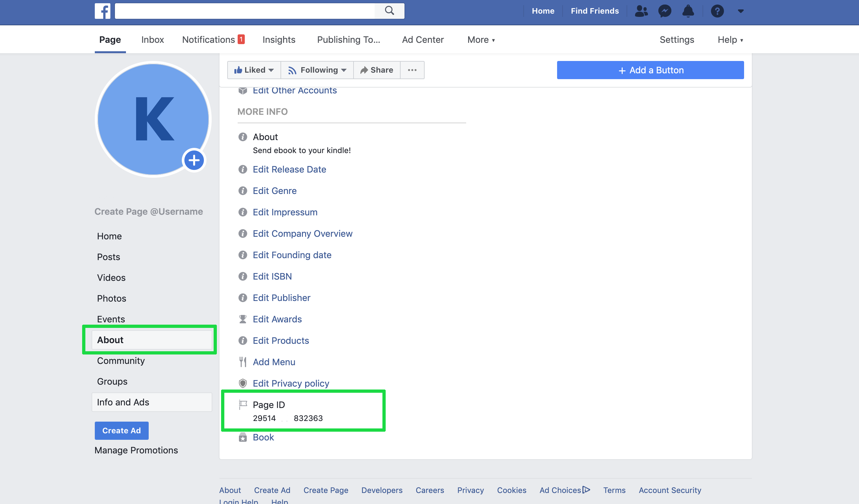Viewport: 859px width, 504px height.
Task: Click the Share button
Action: 377,70
